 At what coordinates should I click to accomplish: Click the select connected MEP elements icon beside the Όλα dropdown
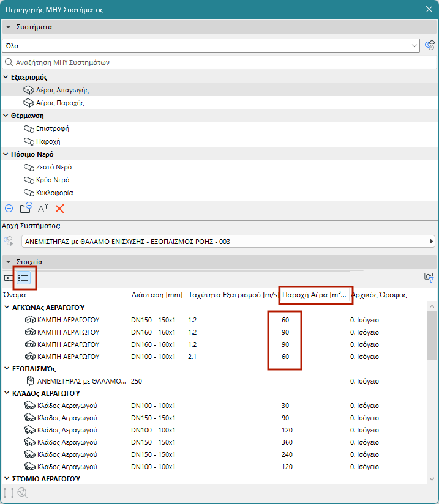coord(430,46)
